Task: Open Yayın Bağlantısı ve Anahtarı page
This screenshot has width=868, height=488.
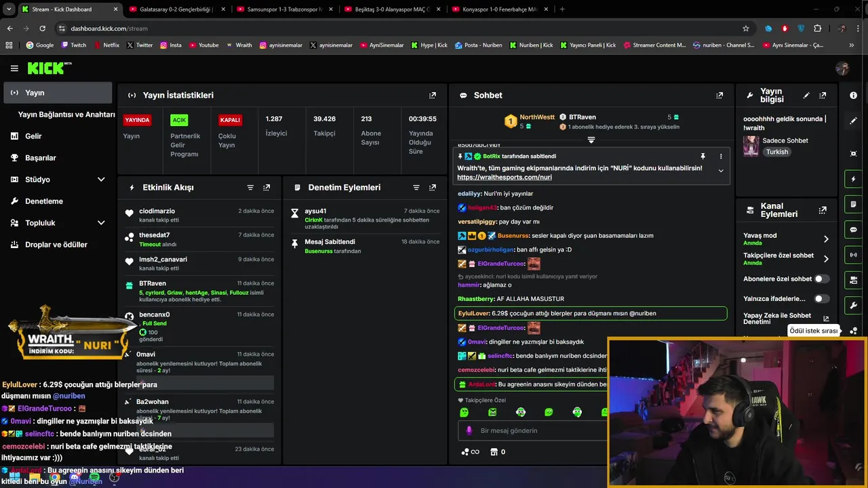Action: coord(66,115)
